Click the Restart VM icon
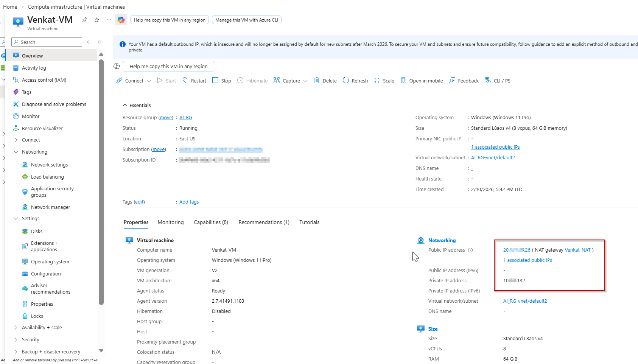Image resolution: width=638 pixels, height=364 pixels. (185, 80)
